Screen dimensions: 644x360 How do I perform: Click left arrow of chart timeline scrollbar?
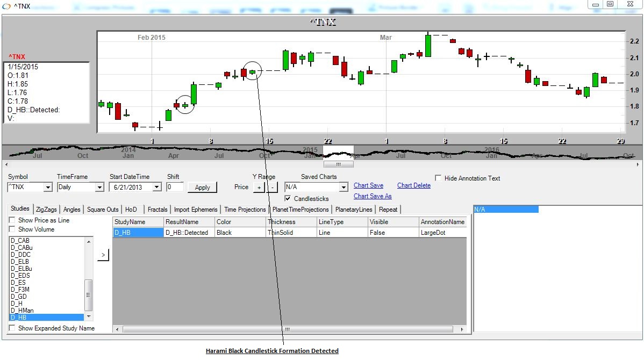6,164
